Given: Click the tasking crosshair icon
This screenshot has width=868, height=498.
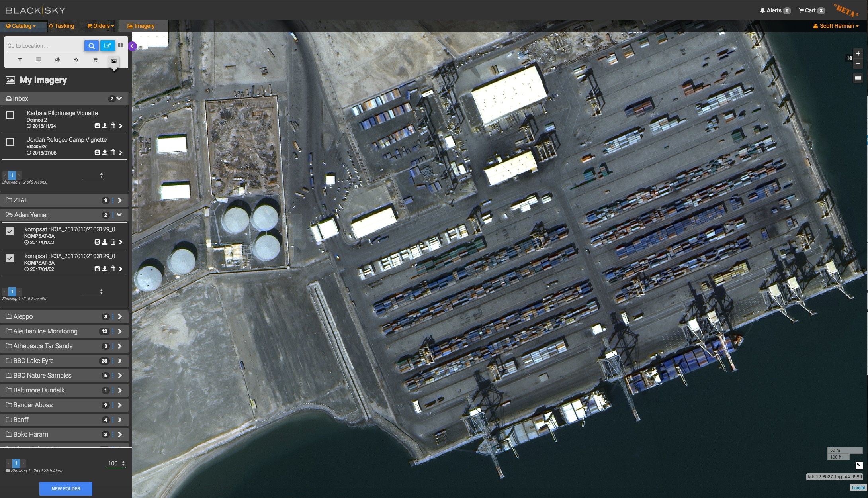Looking at the screenshot, I should (x=76, y=60).
